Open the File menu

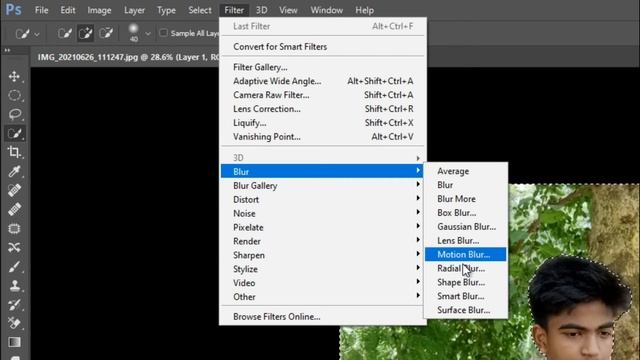click(x=41, y=10)
